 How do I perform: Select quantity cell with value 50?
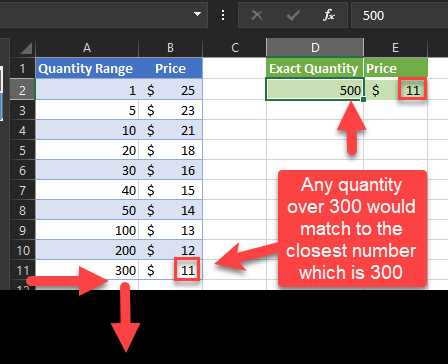click(x=87, y=210)
